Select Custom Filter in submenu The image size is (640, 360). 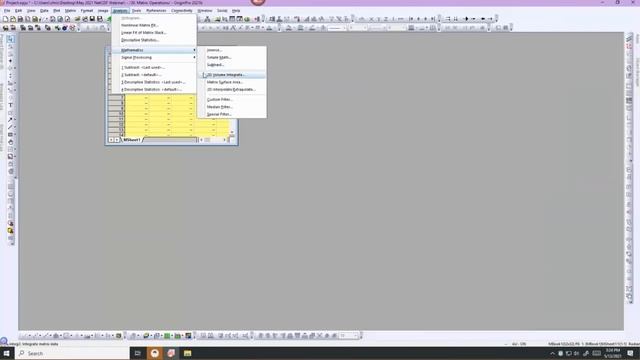coord(232,100)
